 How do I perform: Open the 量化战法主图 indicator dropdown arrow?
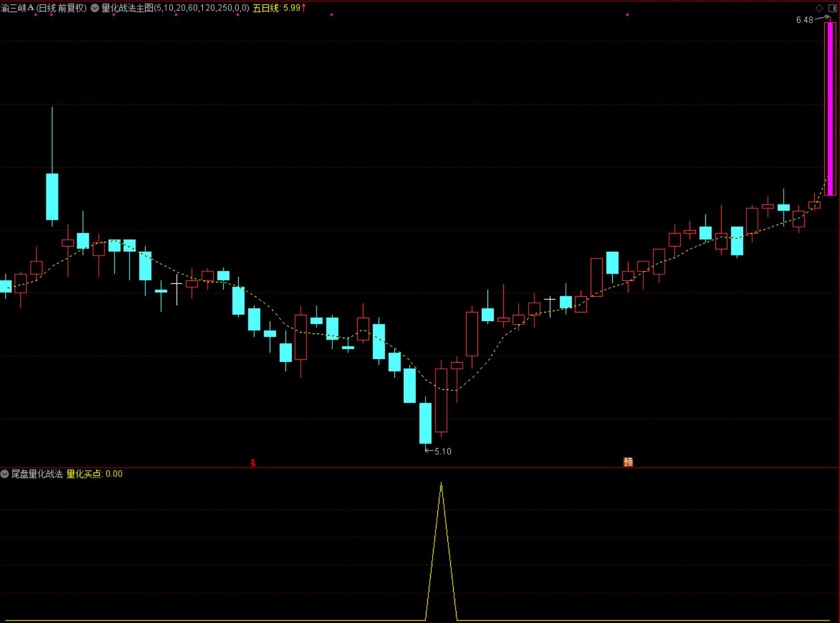pyautogui.click(x=95, y=8)
